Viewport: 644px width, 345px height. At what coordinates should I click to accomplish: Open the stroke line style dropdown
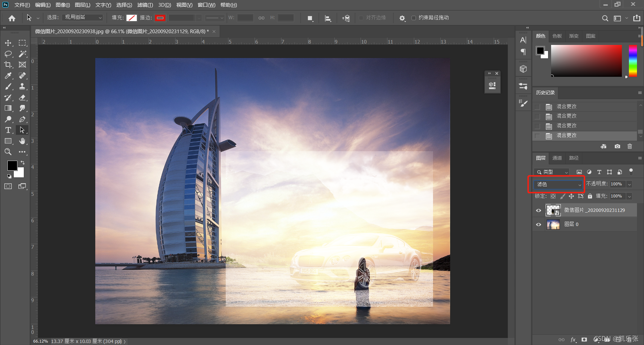(x=215, y=18)
